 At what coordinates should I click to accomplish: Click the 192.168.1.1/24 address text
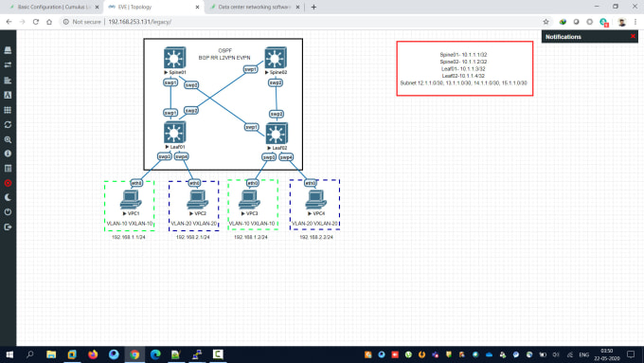coord(129,237)
